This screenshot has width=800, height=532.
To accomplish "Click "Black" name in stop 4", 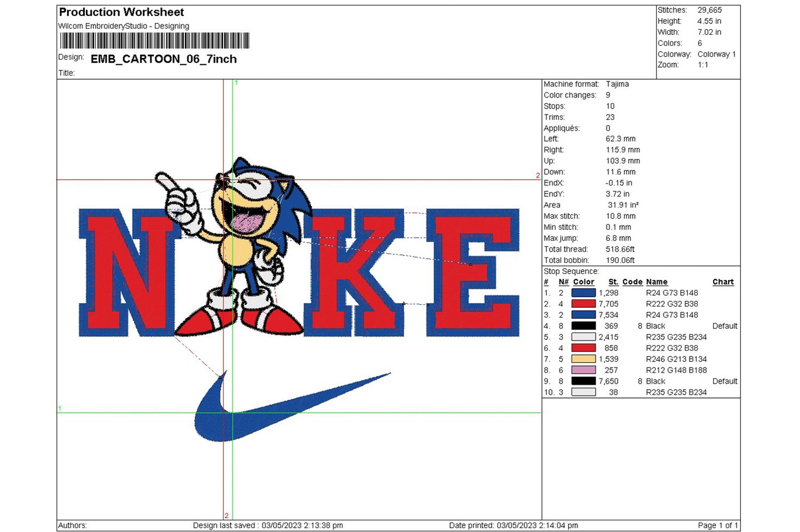I will click(655, 326).
